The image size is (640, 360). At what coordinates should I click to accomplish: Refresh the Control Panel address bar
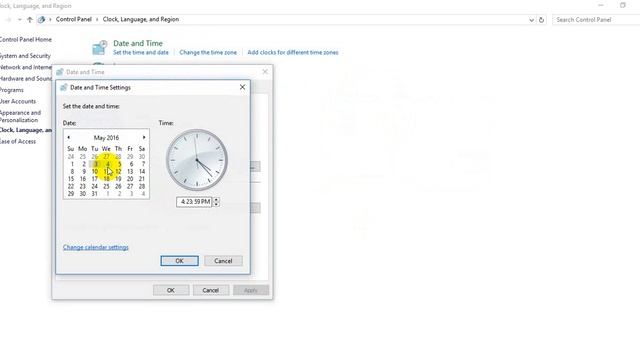click(541, 20)
